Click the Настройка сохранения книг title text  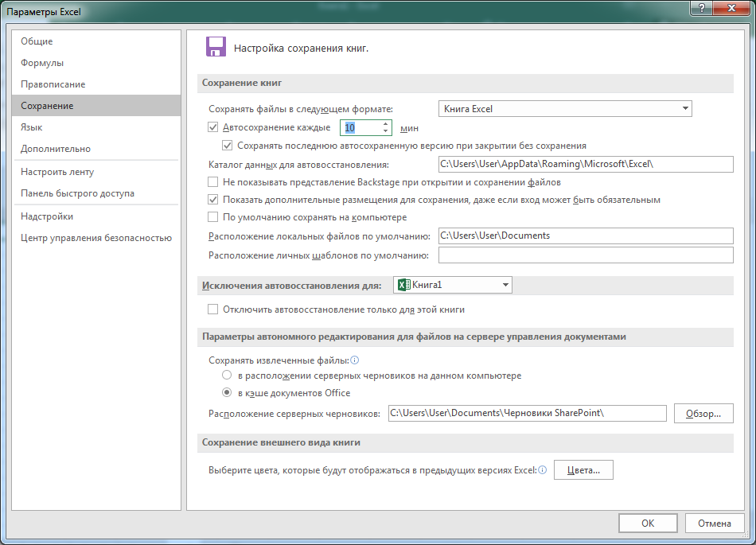[x=301, y=49]
